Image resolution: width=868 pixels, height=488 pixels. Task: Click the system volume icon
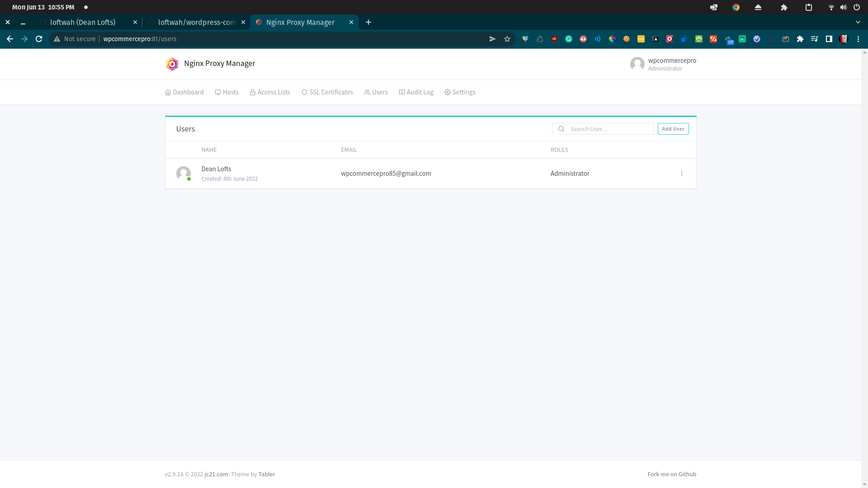coord(843,7)
